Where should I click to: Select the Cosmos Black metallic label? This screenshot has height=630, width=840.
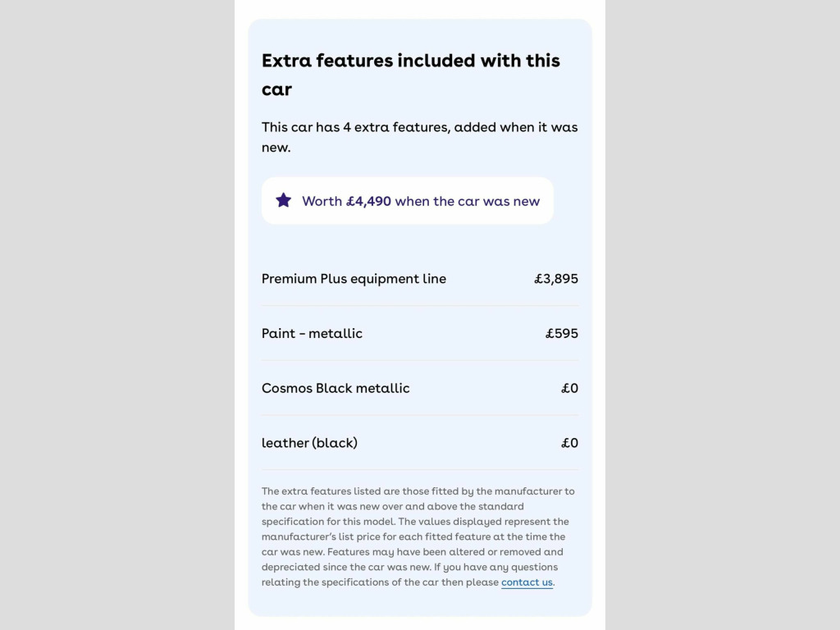tap(336, 388)
